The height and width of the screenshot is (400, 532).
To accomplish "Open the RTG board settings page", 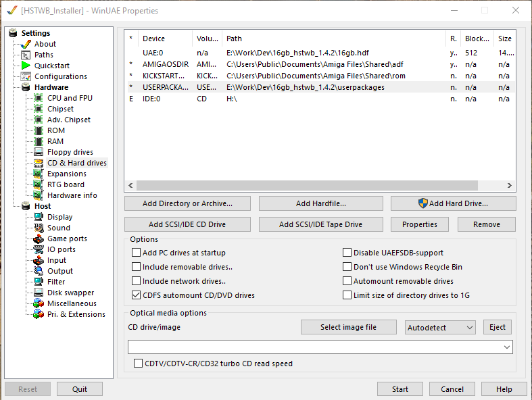I will point(66,184).
